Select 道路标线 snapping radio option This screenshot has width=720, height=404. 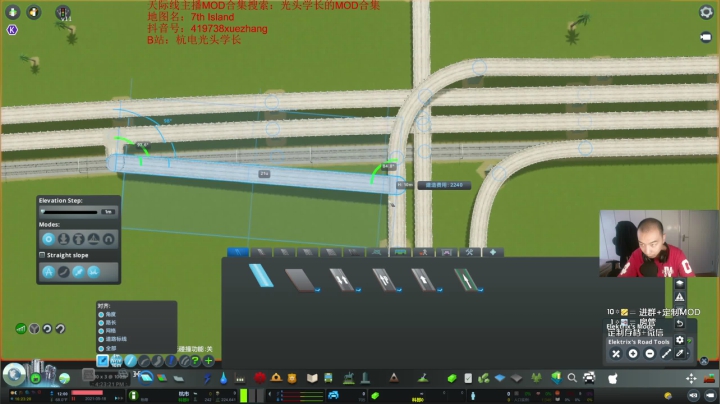pyautogui.click(x=101, y=339)
